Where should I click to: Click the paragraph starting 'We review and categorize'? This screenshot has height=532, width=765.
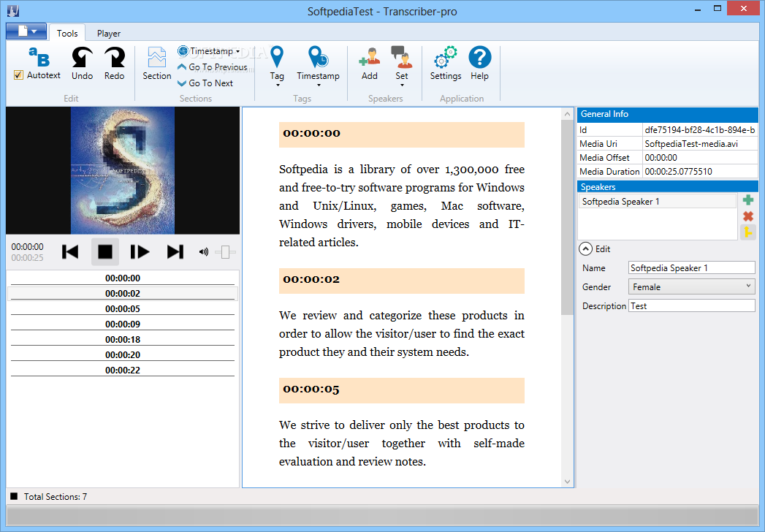pos(402,334)
